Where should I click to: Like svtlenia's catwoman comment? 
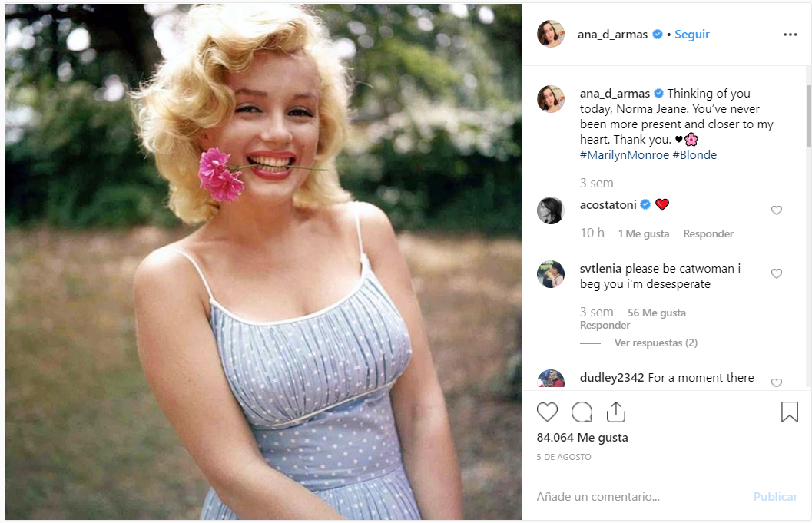(x=776, y=274)
